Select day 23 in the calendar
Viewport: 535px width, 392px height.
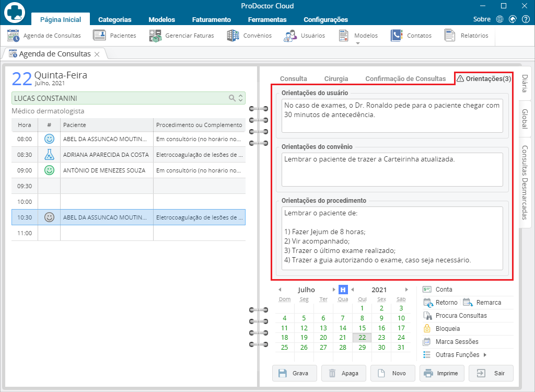tap(381, 337)
